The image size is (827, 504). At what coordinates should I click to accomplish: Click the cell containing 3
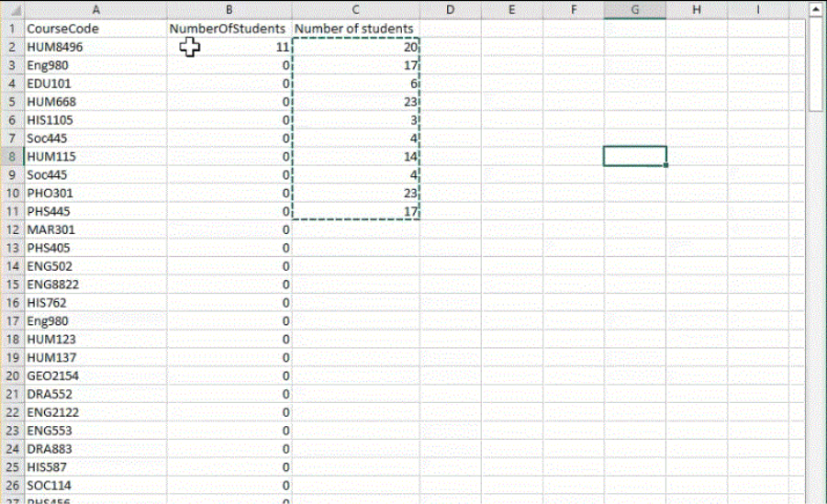click(x=355, y=120)
